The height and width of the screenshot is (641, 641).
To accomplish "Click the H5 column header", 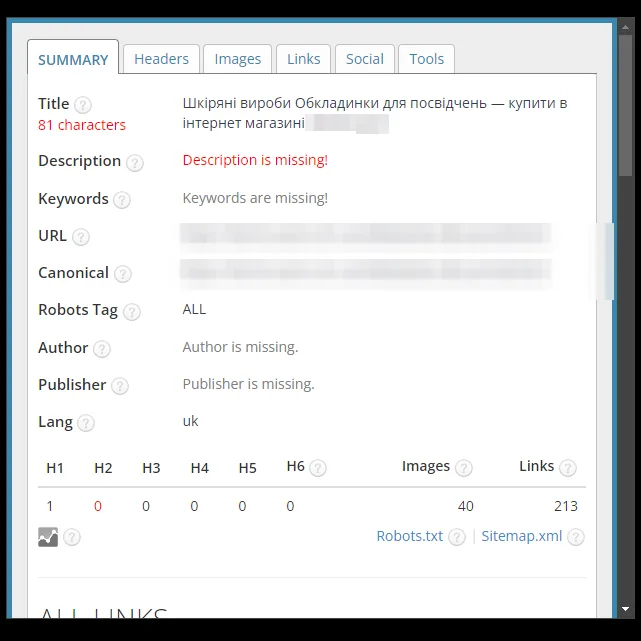I will pyautogui.click(x=247, y=468).
